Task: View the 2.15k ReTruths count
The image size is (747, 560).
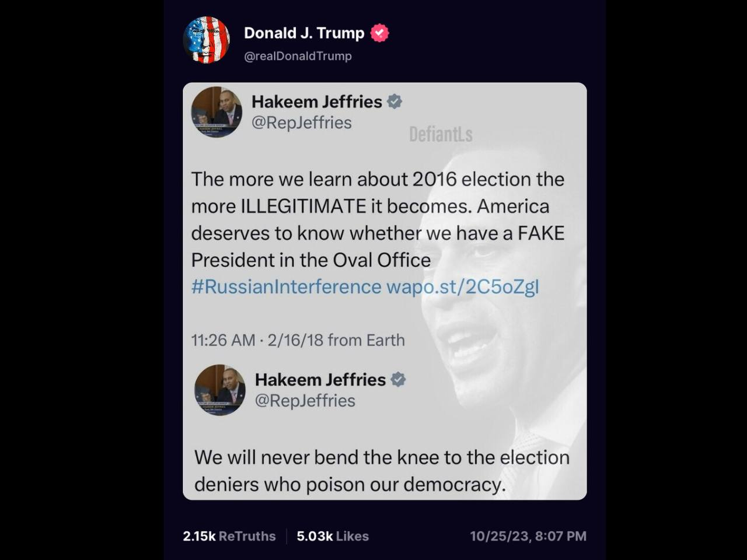Action: [229, 536]
